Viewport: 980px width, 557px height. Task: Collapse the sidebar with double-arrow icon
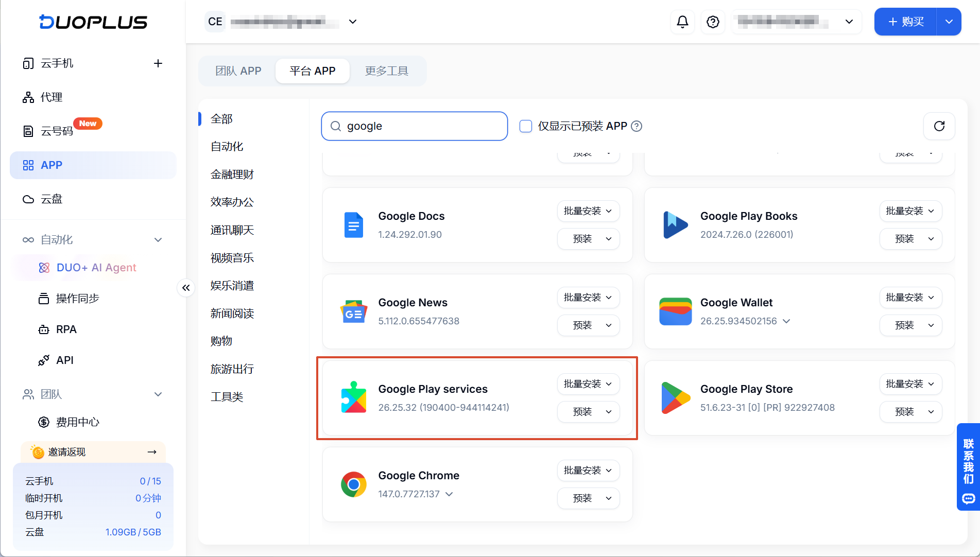click(x=186, y=288)
